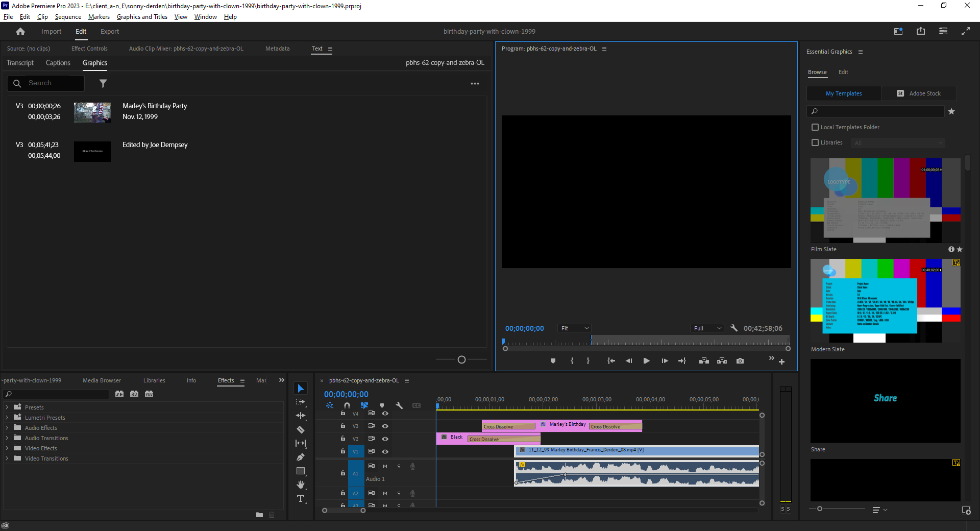Open the Fit zoom level dropdown
The image size is (980, 531).
(574, 328)
